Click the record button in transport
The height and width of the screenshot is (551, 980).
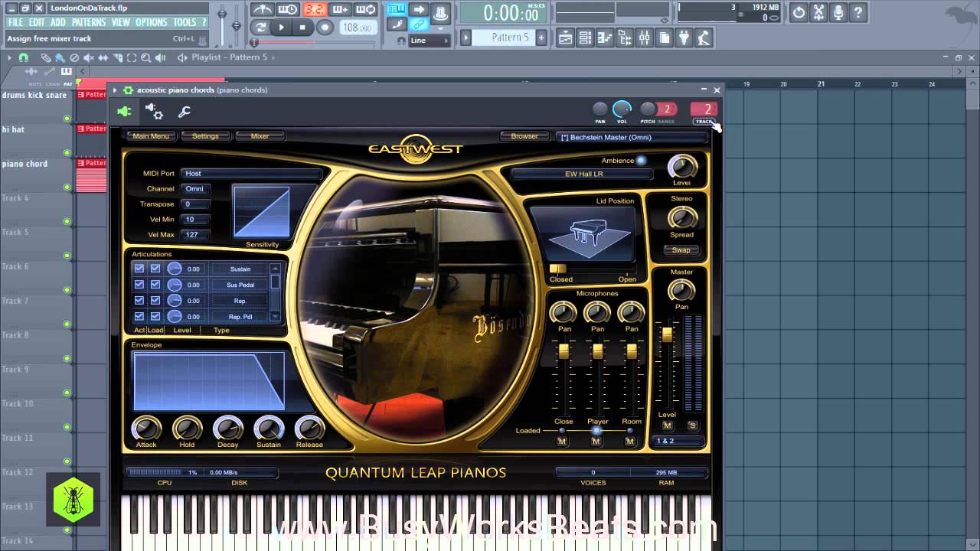click(325, 28)
